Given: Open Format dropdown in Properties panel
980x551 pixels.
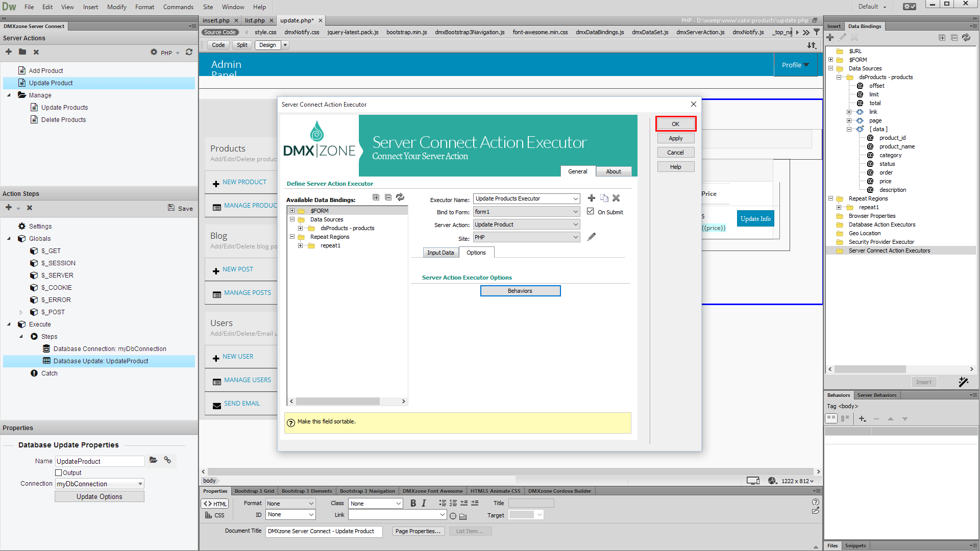Looking at the screenshot, I should 290,504.
